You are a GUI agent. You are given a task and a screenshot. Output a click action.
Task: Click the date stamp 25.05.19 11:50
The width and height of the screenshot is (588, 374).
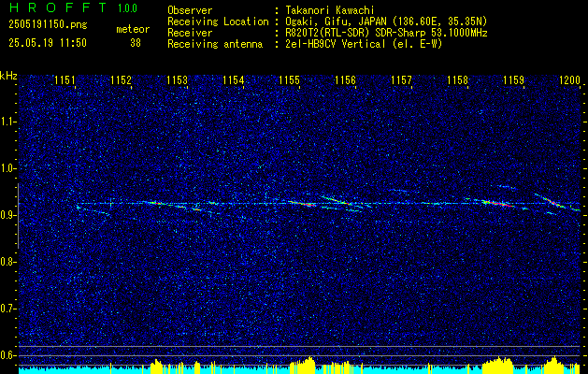click(48, 43)
